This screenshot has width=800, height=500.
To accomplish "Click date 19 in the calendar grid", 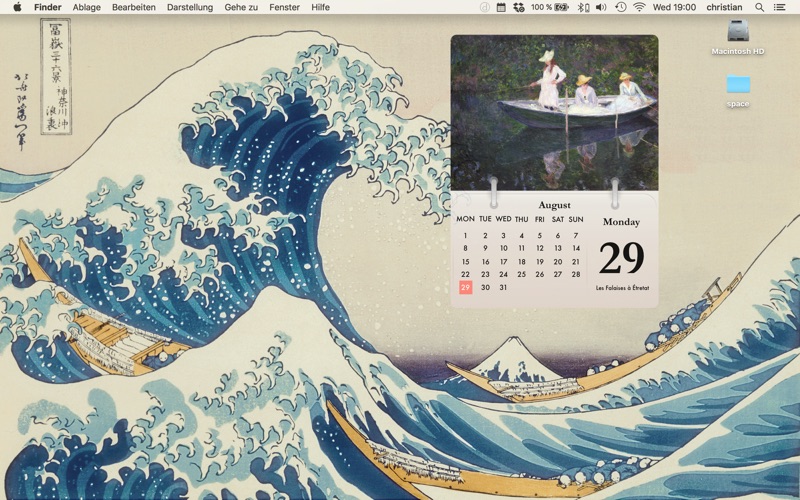I will [539, 261].
